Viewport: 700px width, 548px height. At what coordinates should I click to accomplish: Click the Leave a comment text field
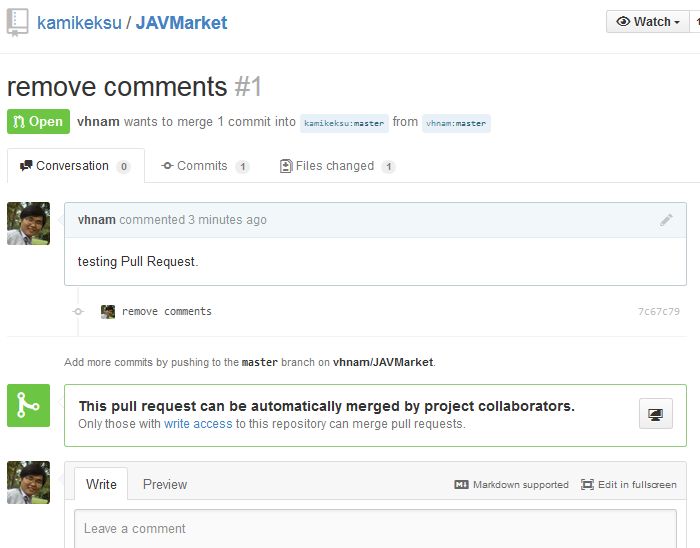tap(375, 529)
